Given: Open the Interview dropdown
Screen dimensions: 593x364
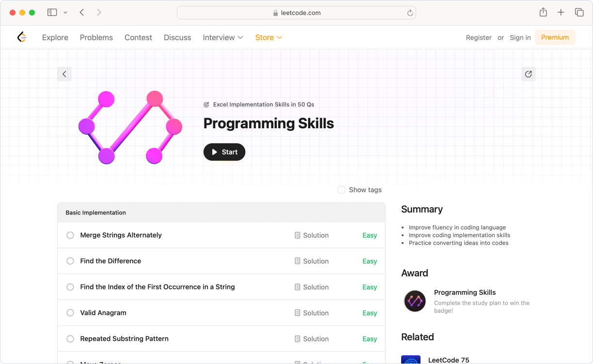Looking at the screenshot, I should 222,37.
